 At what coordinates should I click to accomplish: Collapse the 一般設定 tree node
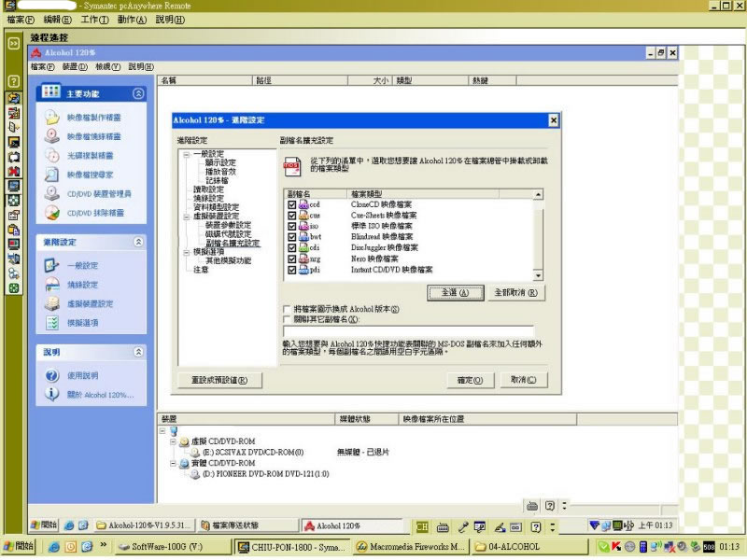point(186,154)
